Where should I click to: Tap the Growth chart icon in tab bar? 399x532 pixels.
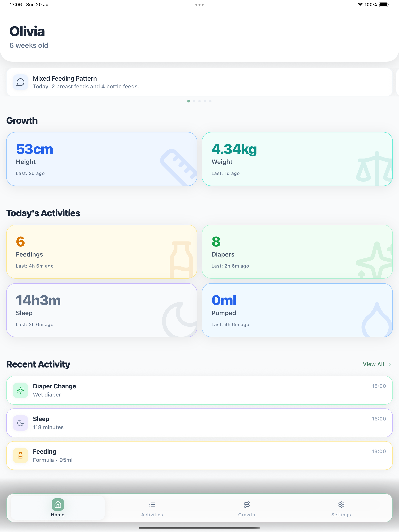(247, 504)
